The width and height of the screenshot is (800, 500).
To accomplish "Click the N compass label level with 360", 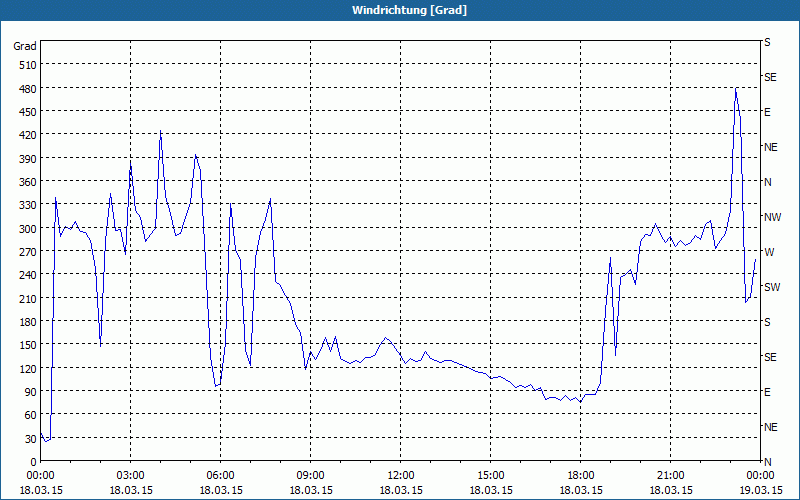I will point(767,182).
